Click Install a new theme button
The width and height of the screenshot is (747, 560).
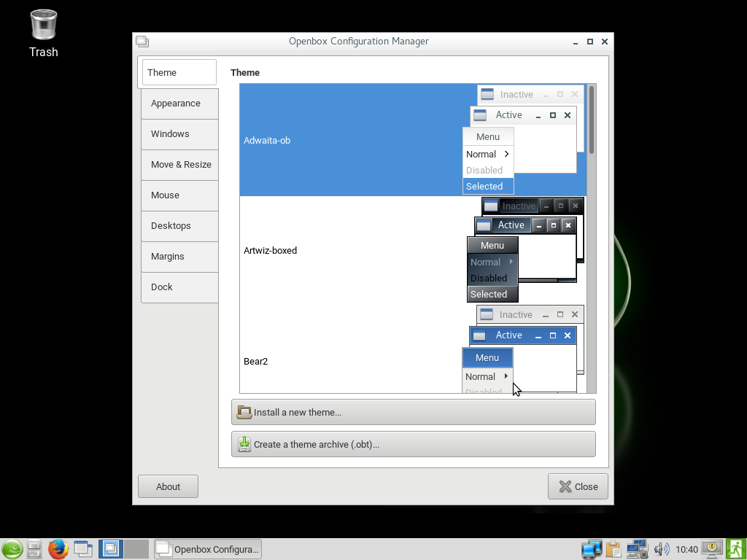tap(413, 412)
